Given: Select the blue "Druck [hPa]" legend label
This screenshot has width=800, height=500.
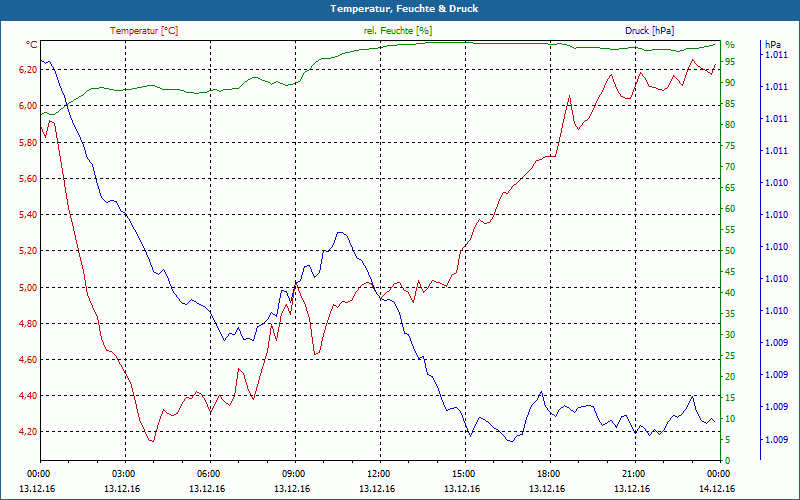Looking at the screenshot, I should tap(649, 31).
